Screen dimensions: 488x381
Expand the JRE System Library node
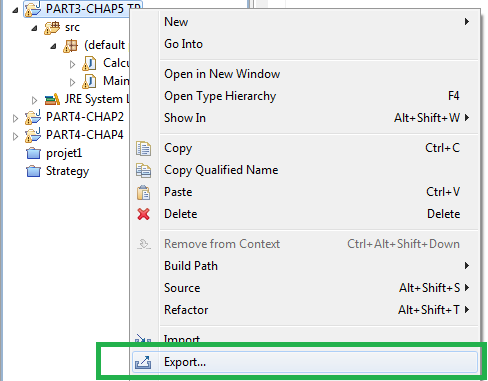34,100
